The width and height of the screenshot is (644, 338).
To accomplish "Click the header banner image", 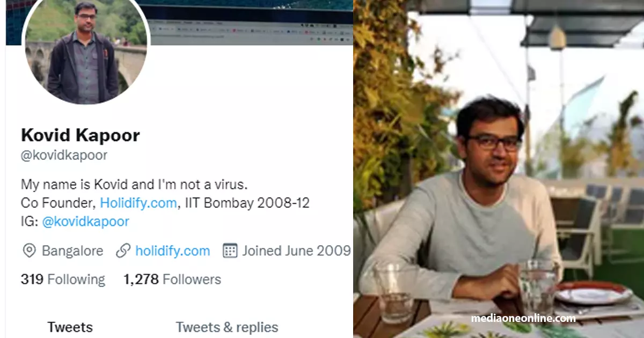I will tap(252, 21).
